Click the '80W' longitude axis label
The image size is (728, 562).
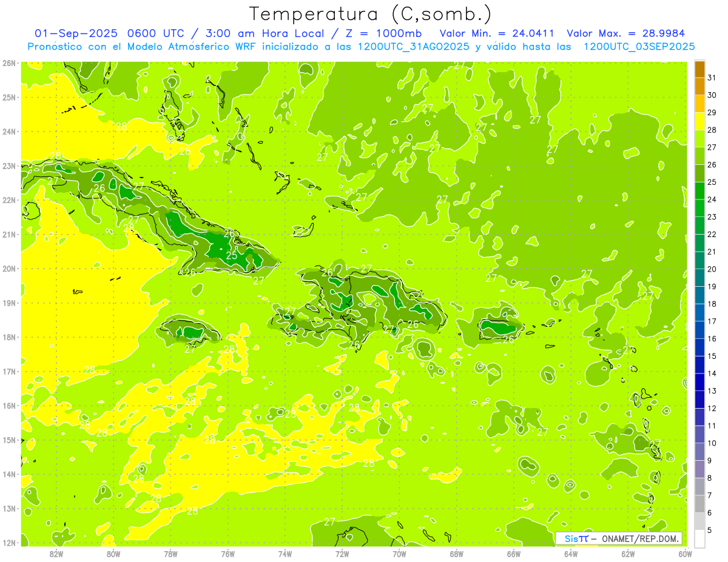(x=113, y=554)
